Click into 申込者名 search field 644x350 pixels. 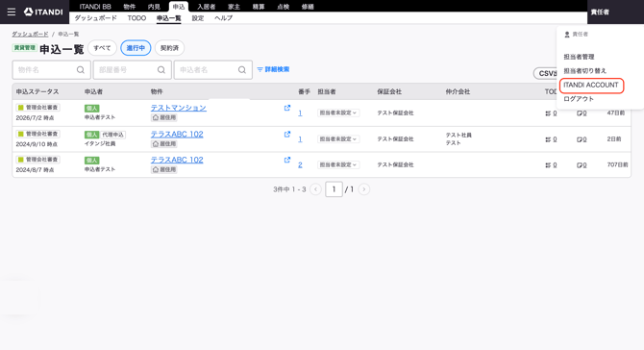(x=213, y=70)
